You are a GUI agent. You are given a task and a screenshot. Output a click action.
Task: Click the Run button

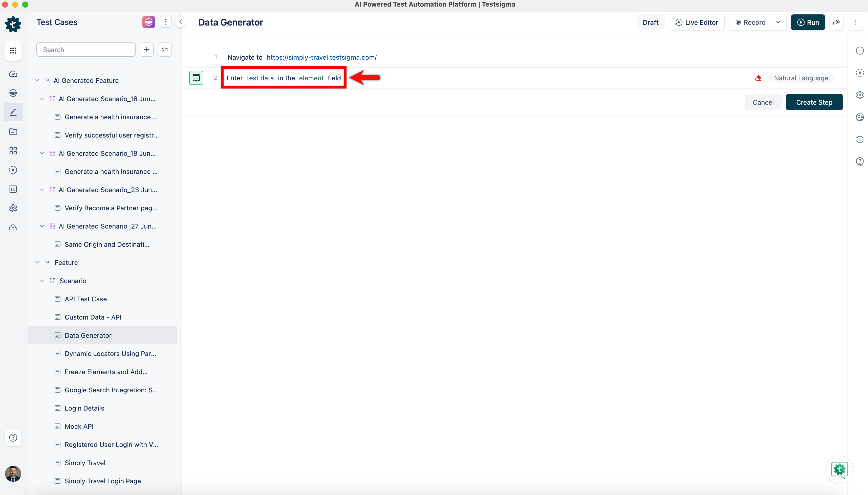click(x=808, y=22)
